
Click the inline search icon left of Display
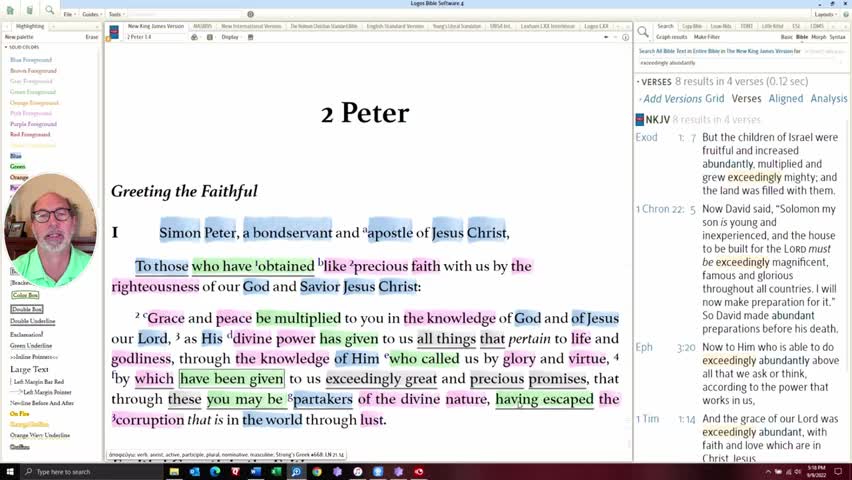point(210,37)
